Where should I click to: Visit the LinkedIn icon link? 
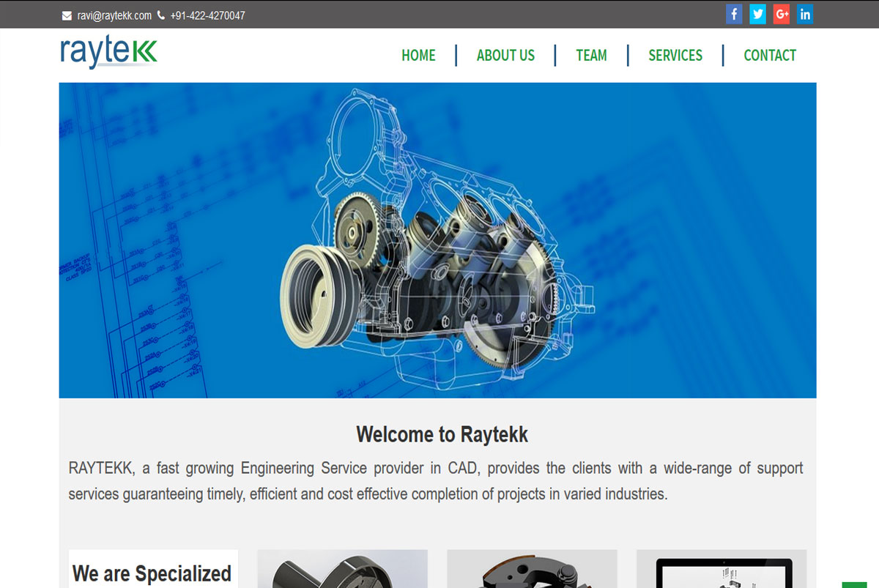click(804, 14)
